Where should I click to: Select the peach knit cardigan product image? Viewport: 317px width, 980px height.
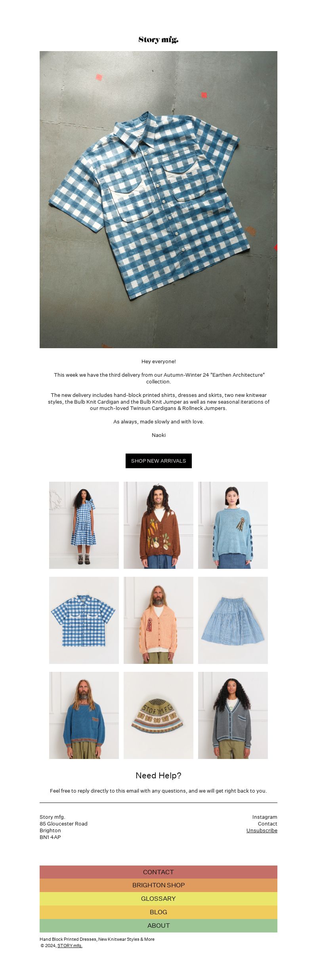pos(158,620)
